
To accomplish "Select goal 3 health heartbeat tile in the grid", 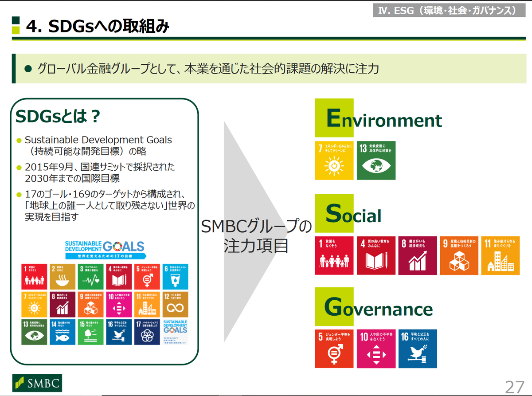I will pos(90,276).
